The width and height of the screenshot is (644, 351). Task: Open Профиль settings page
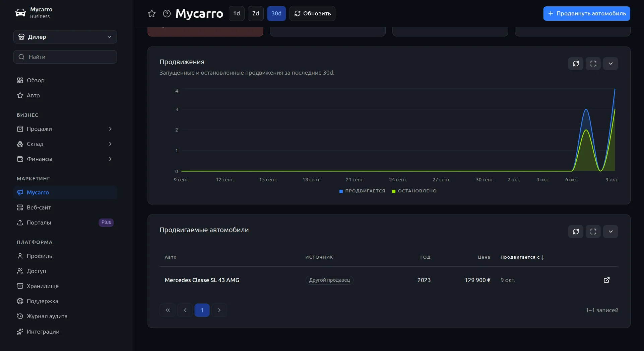coord(65,256)
